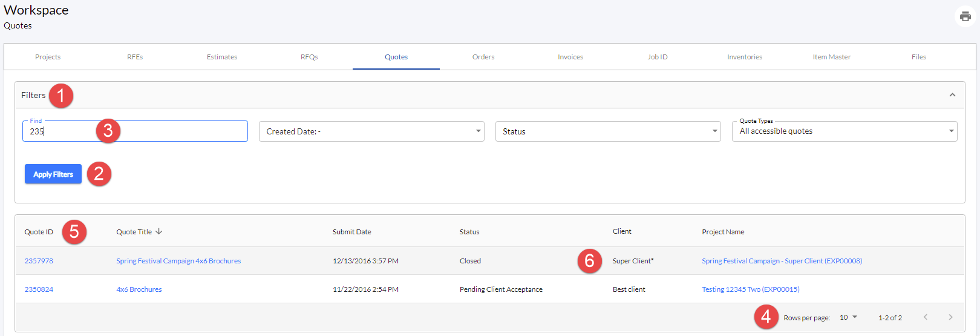Screen dimensions: 980x336
Task: Click into the Find input field
Action: (x=135, y=131)
